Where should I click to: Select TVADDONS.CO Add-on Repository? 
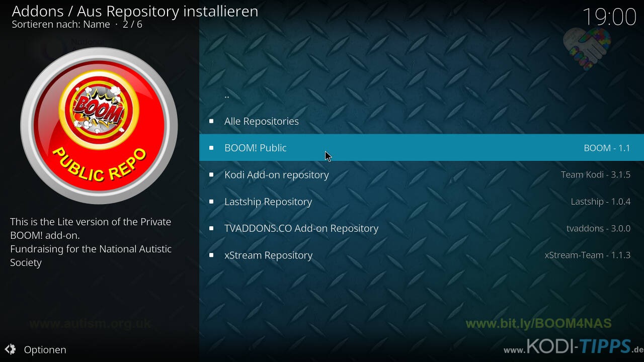coord(422,228)
